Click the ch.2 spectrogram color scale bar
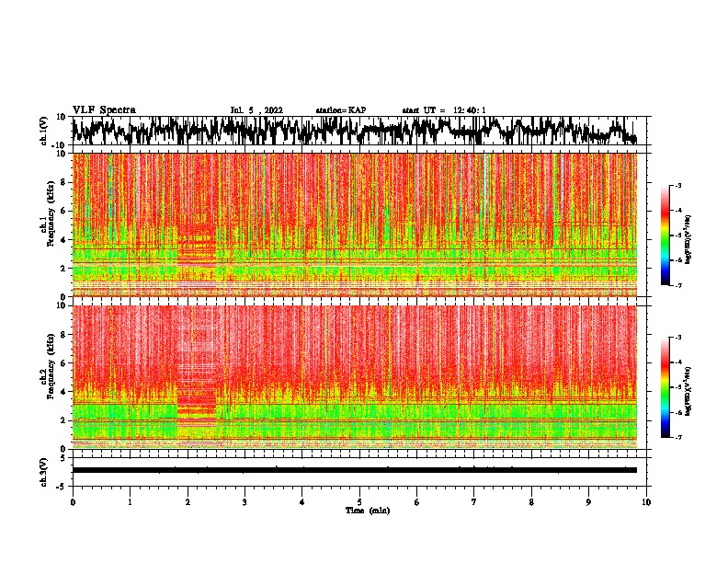Image resolution: width=728 pixels, height=563 pixels. click(665, 387)
